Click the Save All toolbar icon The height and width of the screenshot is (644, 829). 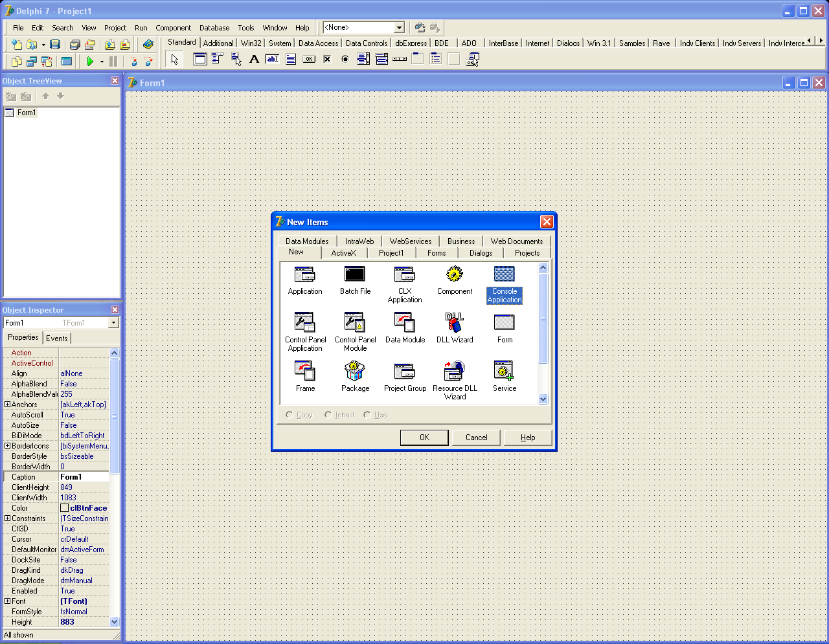point(74,45)
